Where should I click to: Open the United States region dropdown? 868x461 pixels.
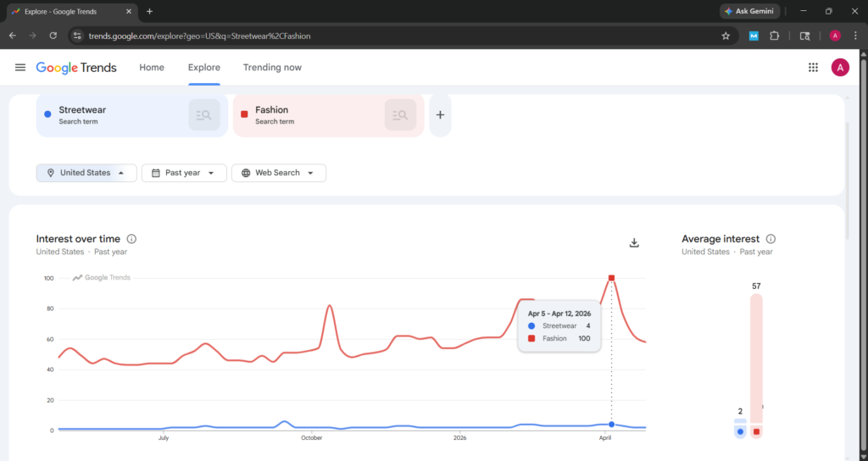(86, 173)
